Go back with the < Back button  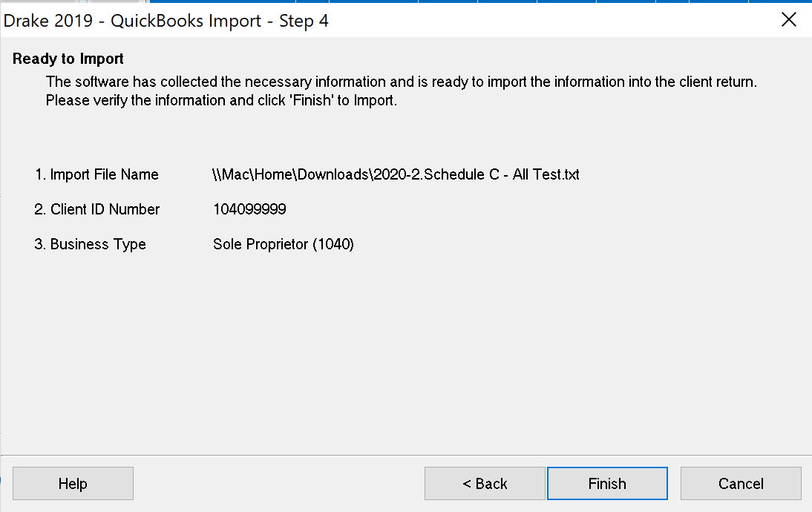(485, 484)
